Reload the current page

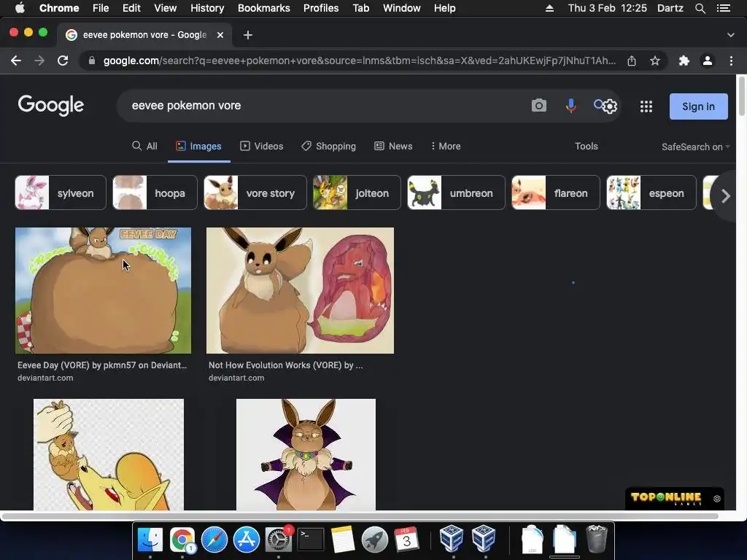point(63,61)
